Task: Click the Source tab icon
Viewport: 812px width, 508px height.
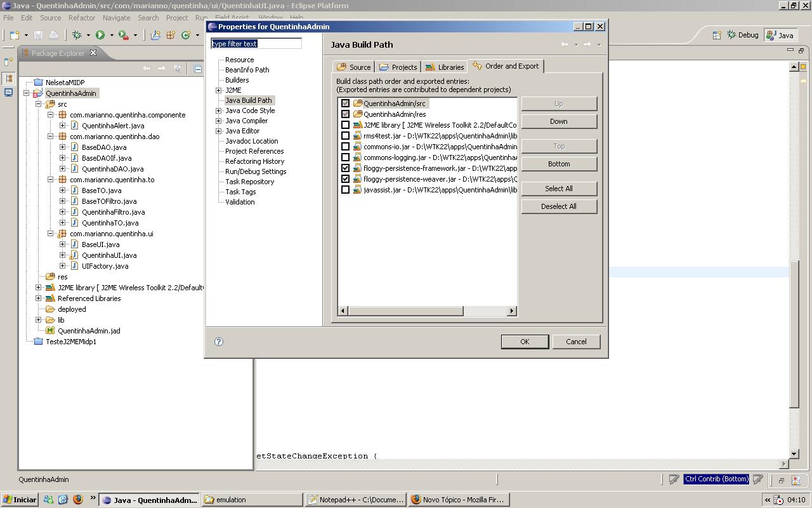Action: pos(342,67)
